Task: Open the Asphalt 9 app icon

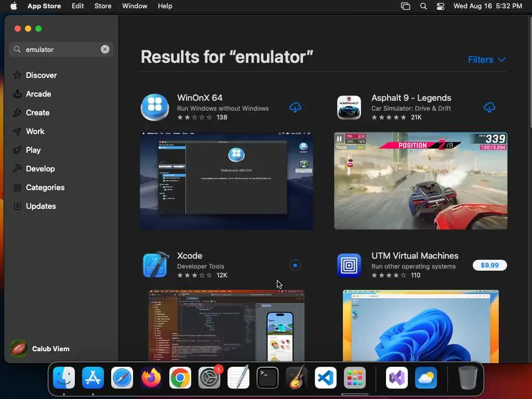Action: (349, 107)
